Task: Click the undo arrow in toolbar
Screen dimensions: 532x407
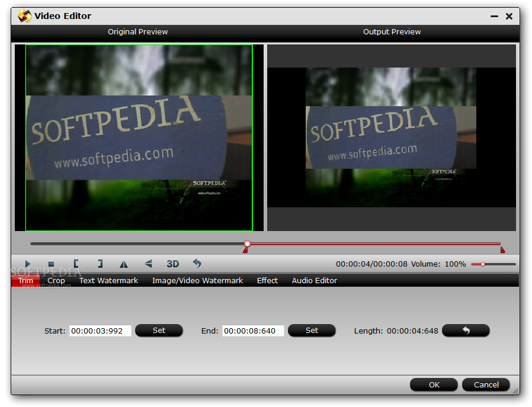Action: pos(197,263)
